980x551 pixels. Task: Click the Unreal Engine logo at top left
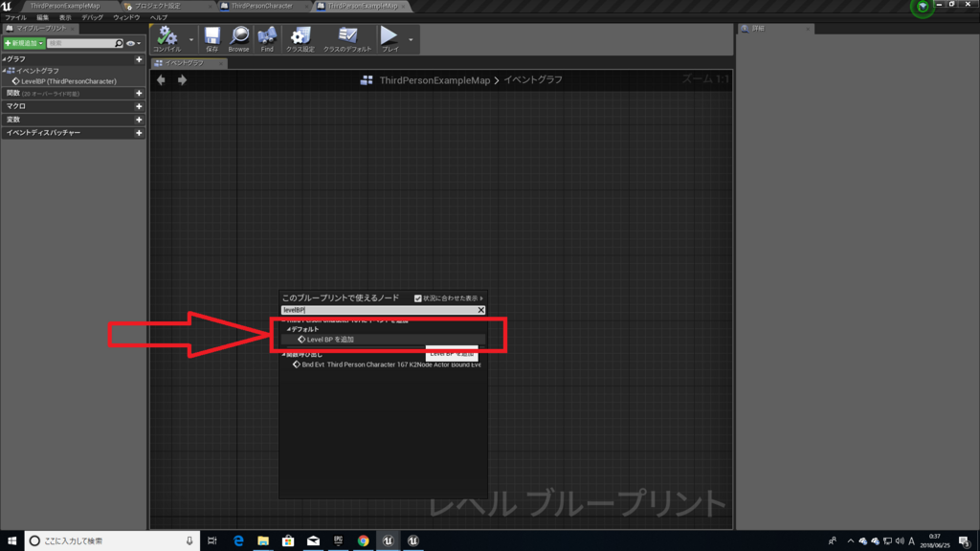[x=7, y=7]
